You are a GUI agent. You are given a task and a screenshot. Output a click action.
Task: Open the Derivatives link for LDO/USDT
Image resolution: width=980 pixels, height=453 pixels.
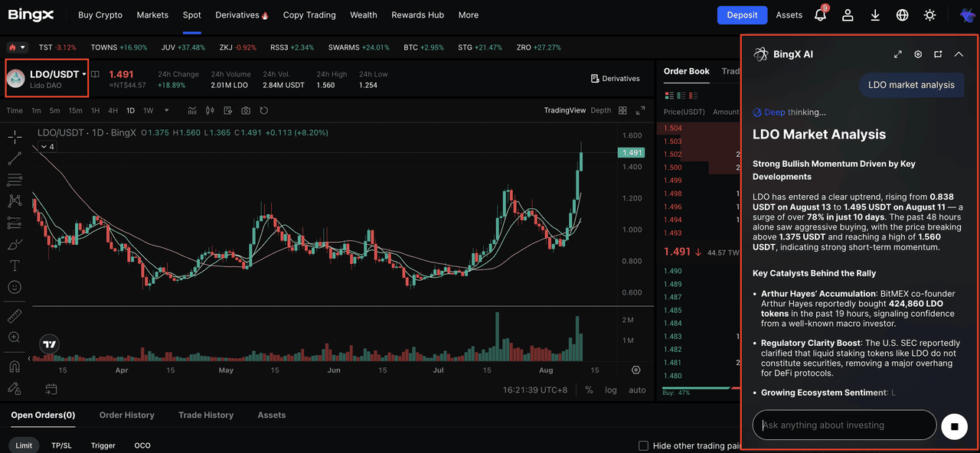pos(616,78)
